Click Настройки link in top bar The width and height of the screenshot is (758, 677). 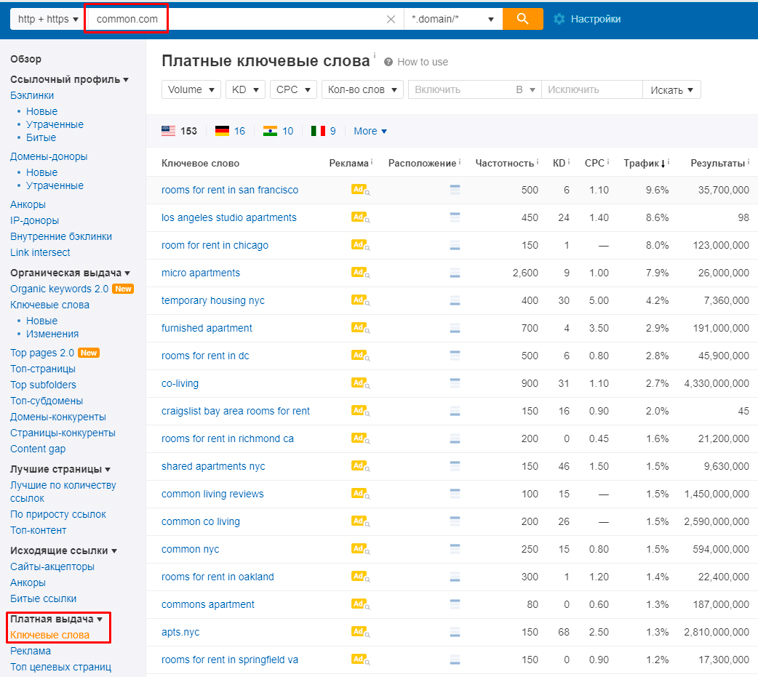(596, 19)
